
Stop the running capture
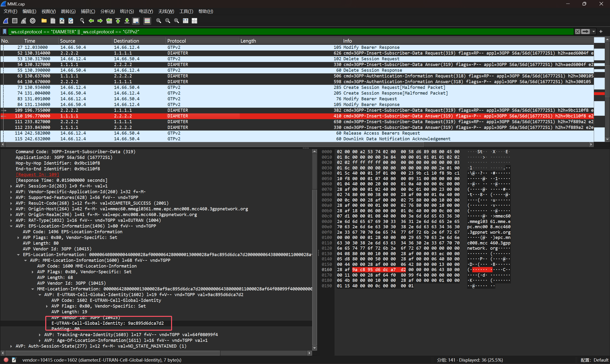pyautogui.click(x=15, y=21)
